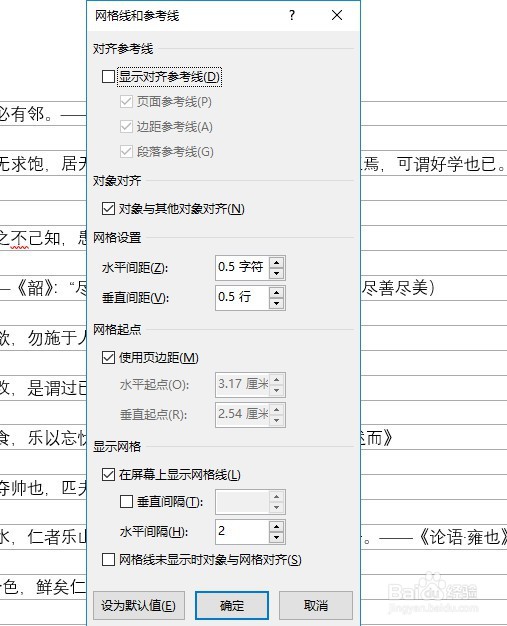Click into 垂直间距(V) input field
507x626 pixels.
(x=242, y=298)
